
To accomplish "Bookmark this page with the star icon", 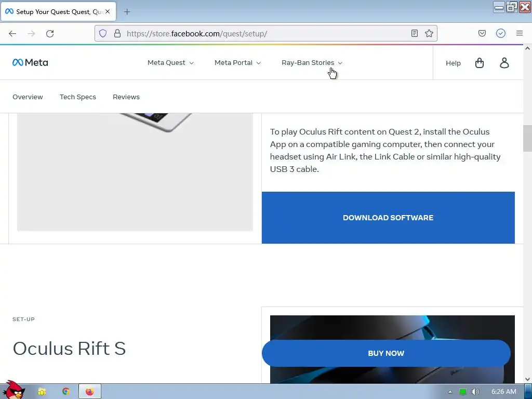I will (x=429, y=33).
